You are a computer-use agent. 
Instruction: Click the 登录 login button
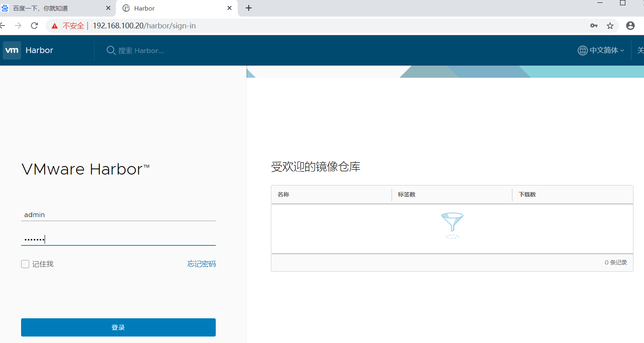click(118, 327)
